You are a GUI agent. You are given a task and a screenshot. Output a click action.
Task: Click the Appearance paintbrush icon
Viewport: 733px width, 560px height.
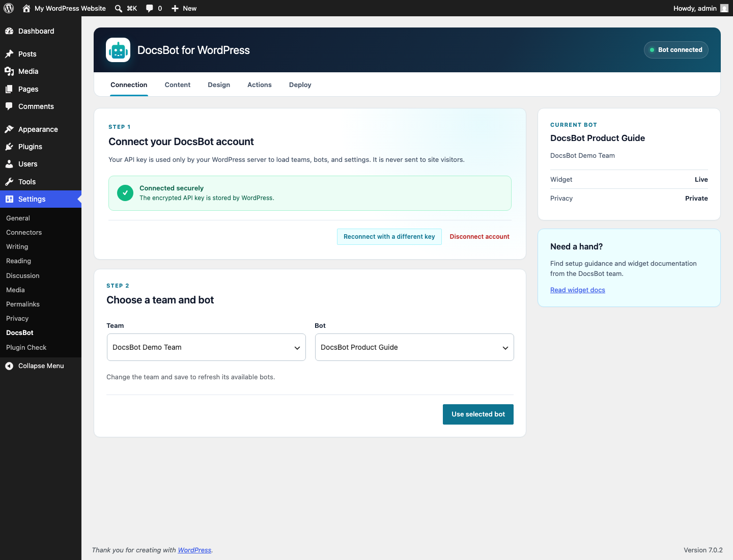pos(9,129)
